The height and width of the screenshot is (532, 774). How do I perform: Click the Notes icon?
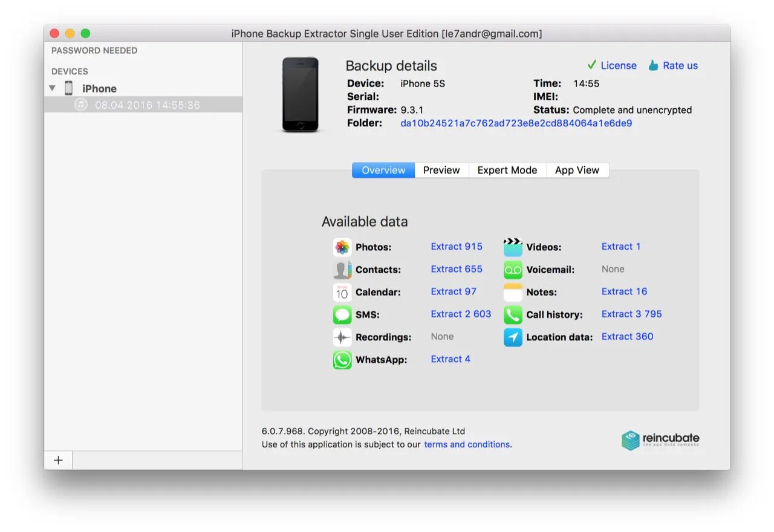tap(512, 292)
